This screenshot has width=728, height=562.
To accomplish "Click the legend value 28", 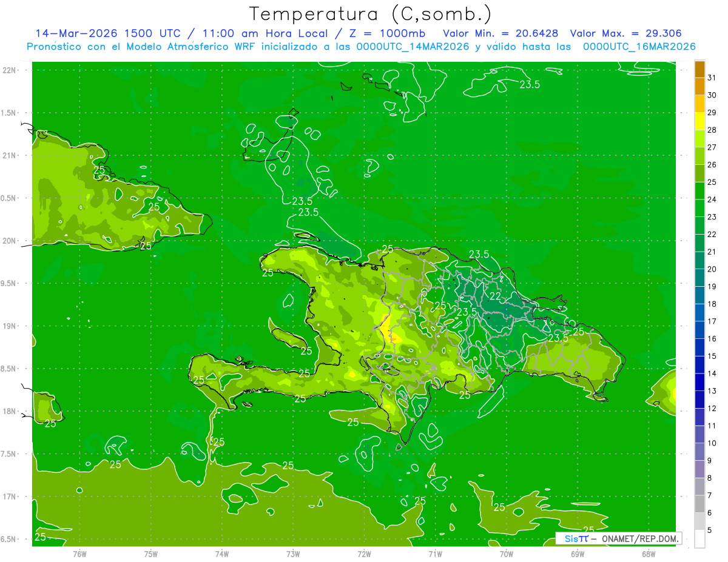I will (712, 130).
